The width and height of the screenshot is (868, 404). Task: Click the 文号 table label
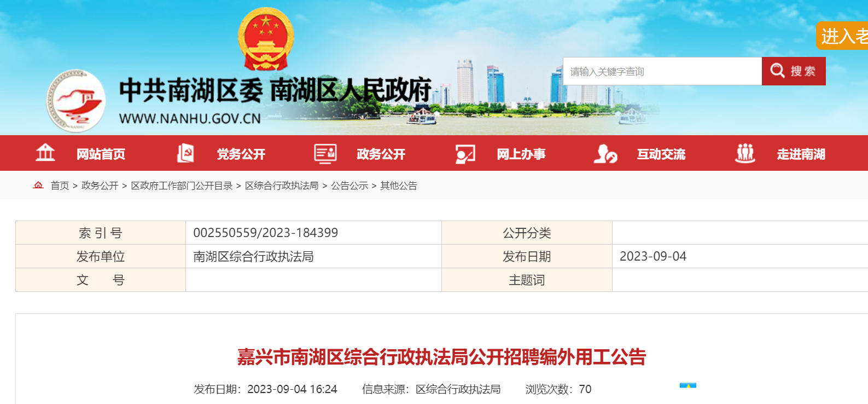[101, 280]
